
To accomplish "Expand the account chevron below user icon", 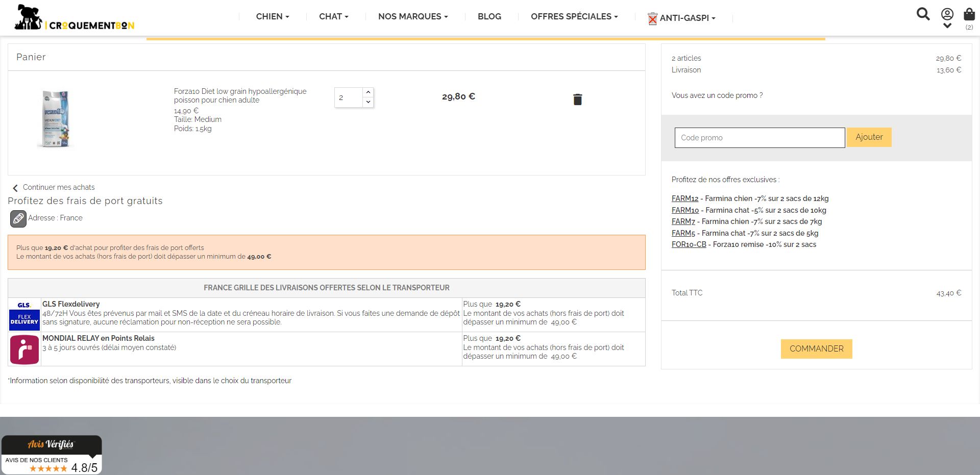I will [947, 26].
